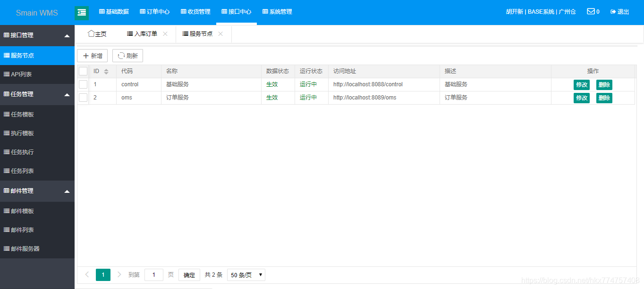Toggle the sidebar collapse icon
Image resolution: width=644 pixels, height=289 pixels.
tap(82, 13)
